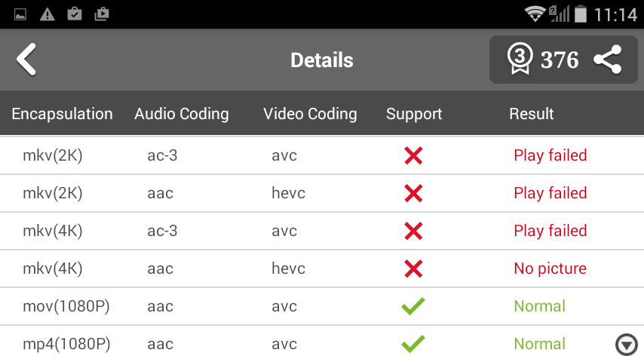Tap the red X for mkv(2K) ac-3 row
Screen dimensions: 644x362
(x=413, y=155)
